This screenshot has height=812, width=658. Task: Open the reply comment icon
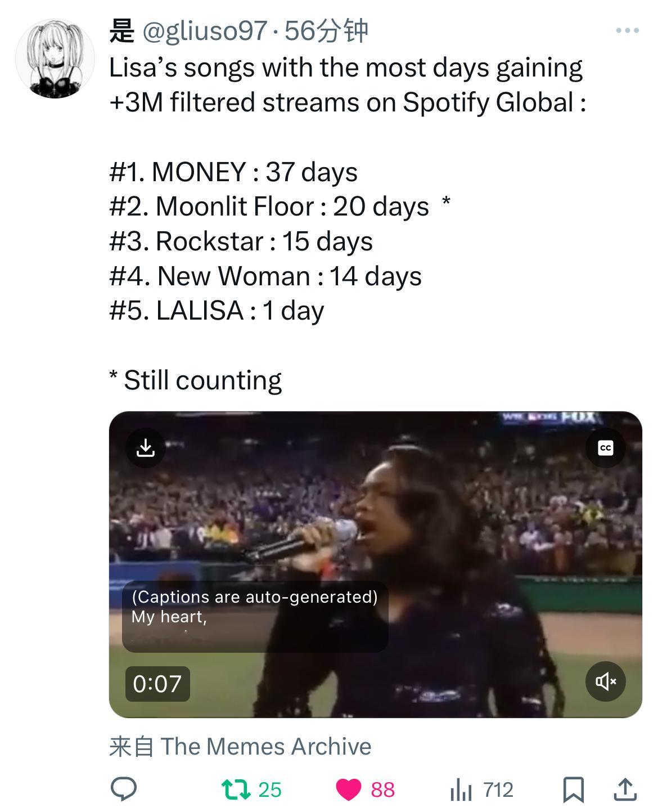pos(124,789)
